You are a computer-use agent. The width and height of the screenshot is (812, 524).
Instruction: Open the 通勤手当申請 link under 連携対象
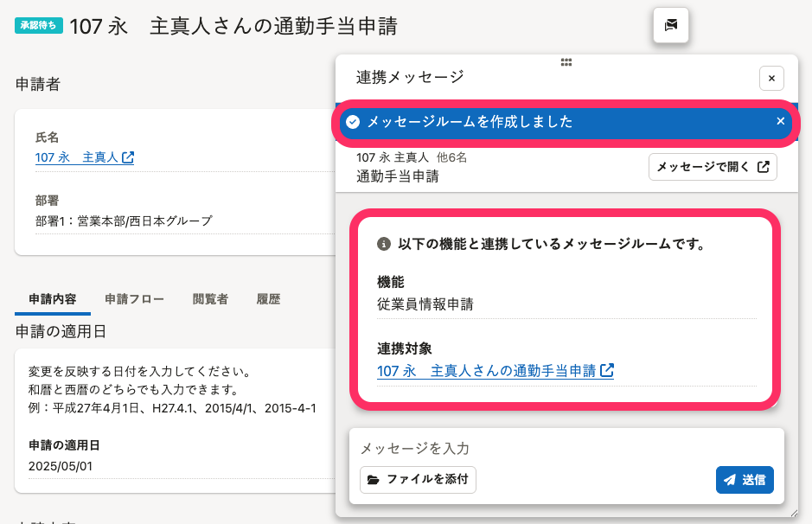[x=487, y=371]
